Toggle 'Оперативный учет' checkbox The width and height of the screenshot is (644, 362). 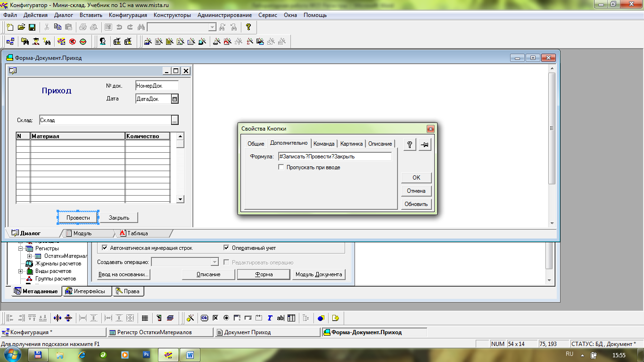[x=227, y=248]
